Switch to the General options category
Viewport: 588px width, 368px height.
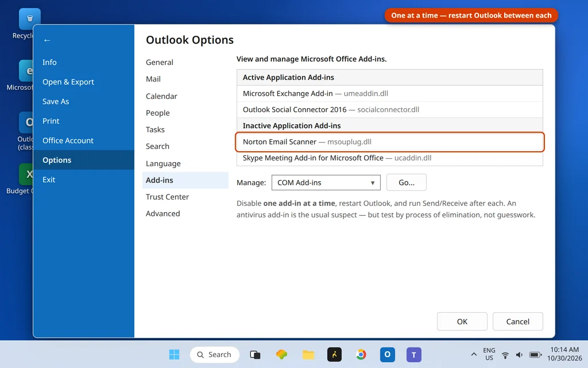(x=185, y=62)
